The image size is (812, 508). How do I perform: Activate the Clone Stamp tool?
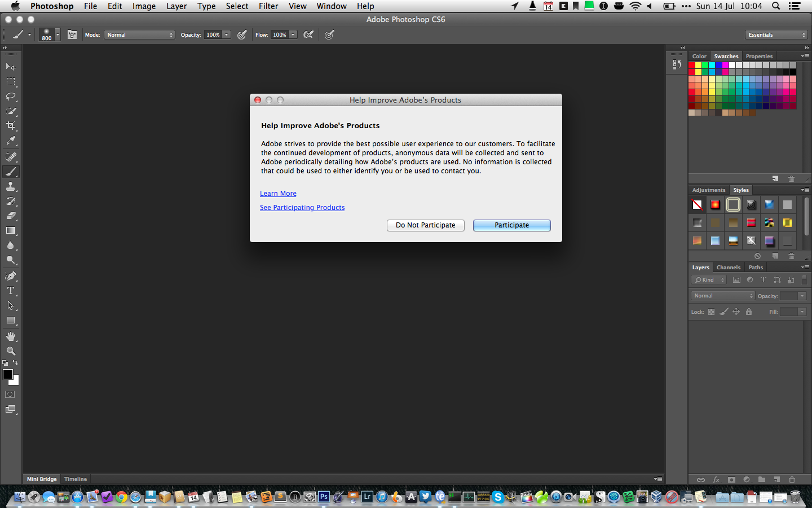[x=11, y=186]
